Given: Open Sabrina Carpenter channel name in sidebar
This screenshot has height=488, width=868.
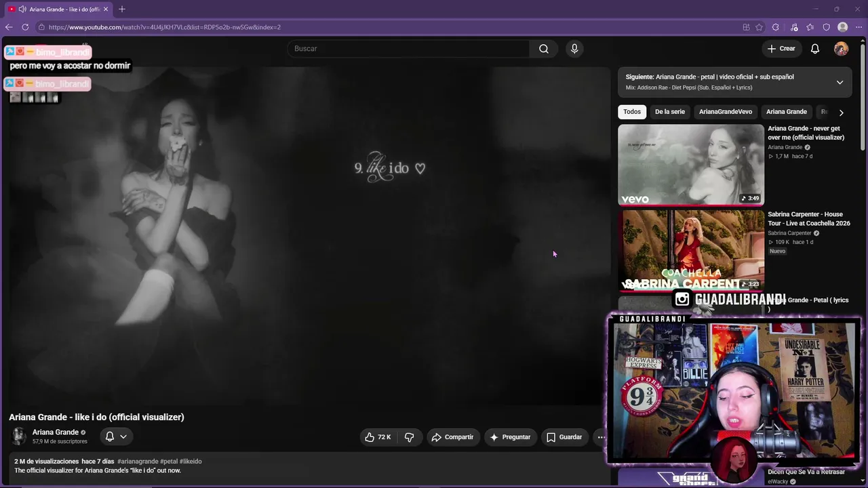Looking at the screenshot, I should coord(790,233).
